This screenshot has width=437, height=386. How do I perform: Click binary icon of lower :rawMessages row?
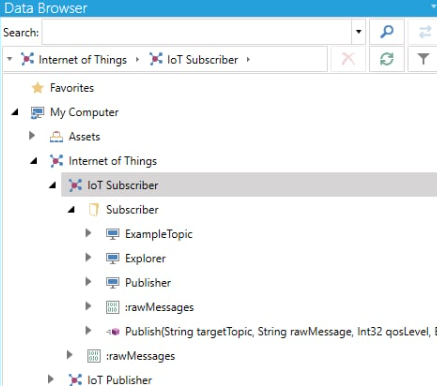[x=94, y=356]
